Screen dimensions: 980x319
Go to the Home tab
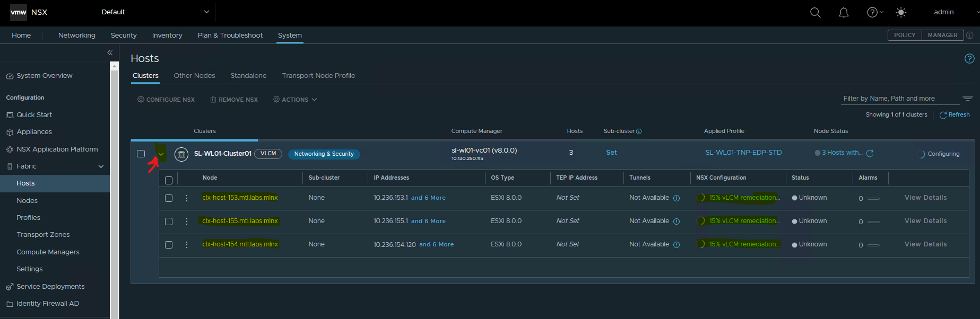21,36
